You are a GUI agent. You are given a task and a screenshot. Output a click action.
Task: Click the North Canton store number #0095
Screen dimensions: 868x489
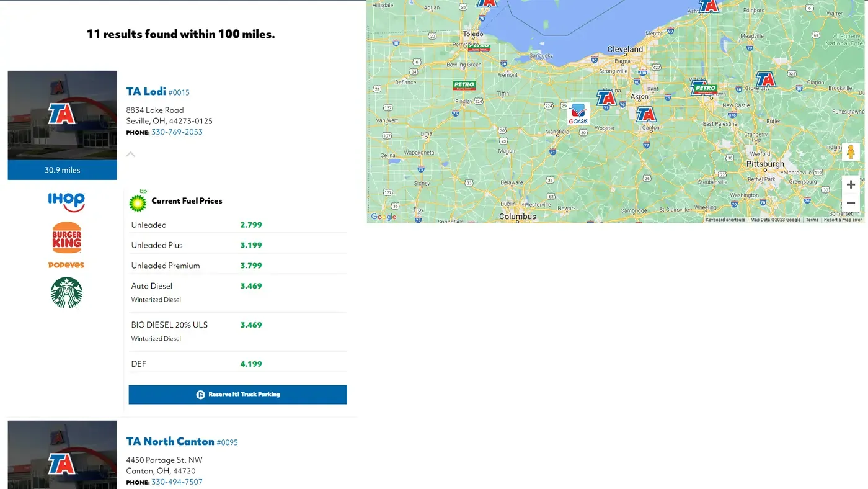(227, 442)
